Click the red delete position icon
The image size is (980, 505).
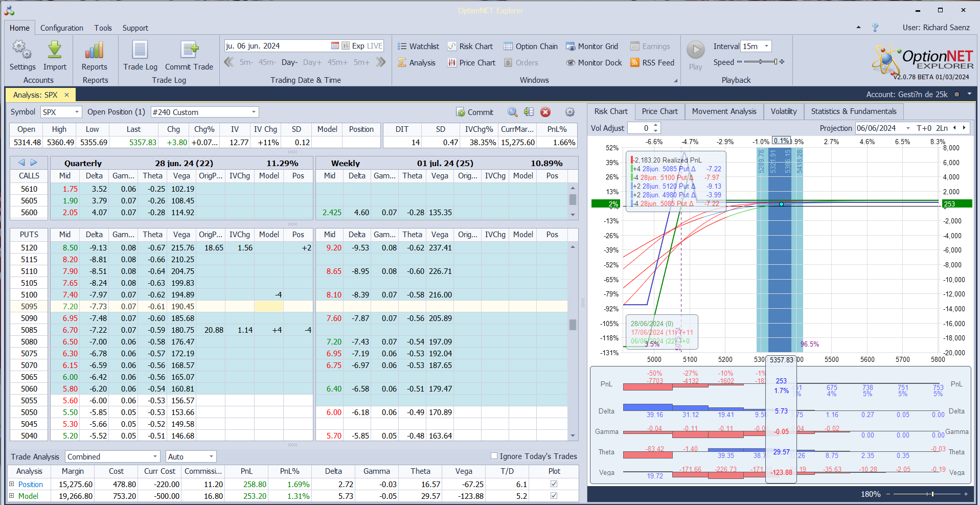tap(545, 112)
